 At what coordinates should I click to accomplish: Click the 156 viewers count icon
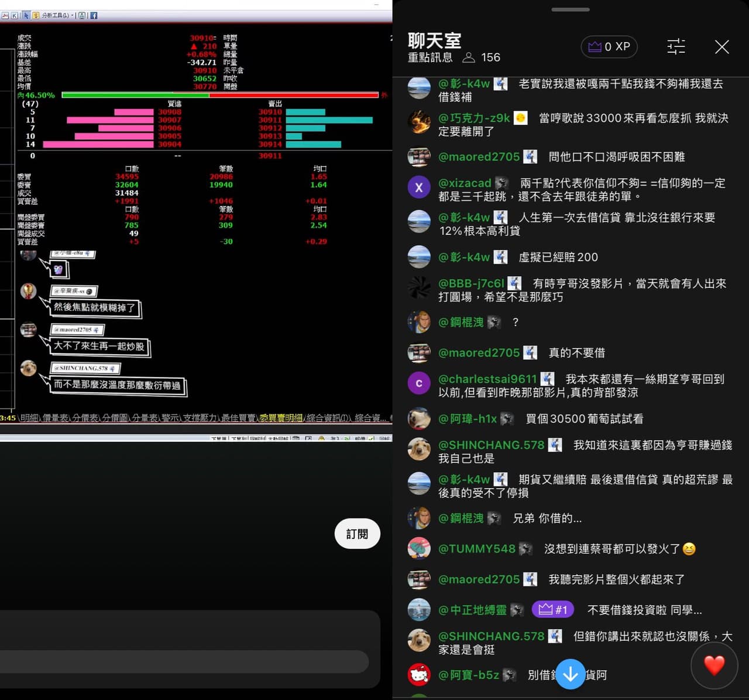tap(469, 57)
